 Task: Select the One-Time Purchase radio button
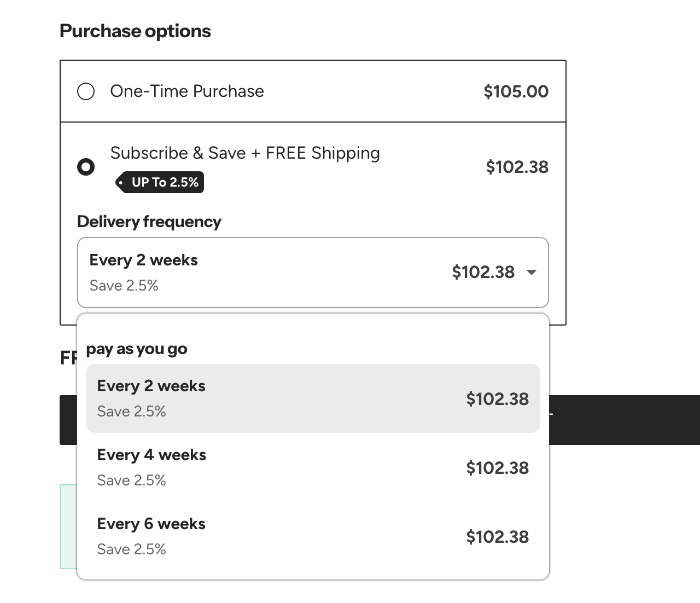pos(86,91)
